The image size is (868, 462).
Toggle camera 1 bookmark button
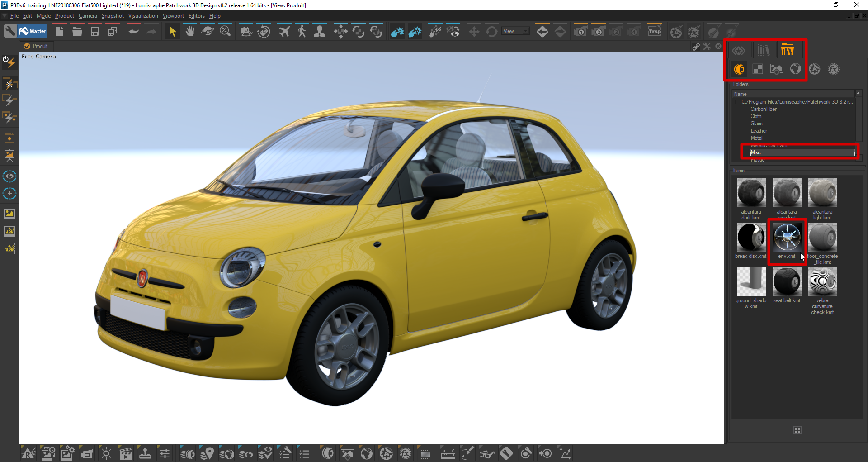pos(580,32)
